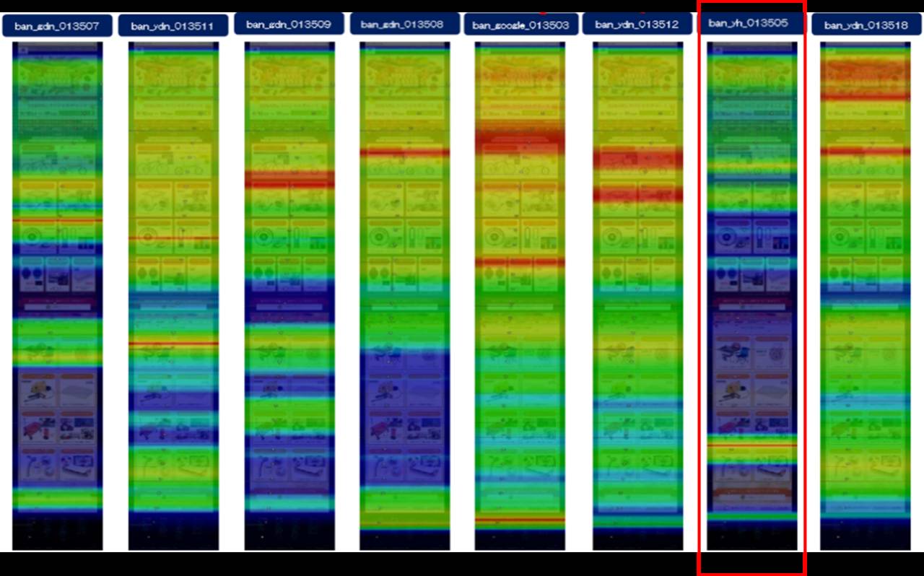Click the ban_ydn_013512 label
Viewport: 924px width, 576px height.
coord(637,25)
